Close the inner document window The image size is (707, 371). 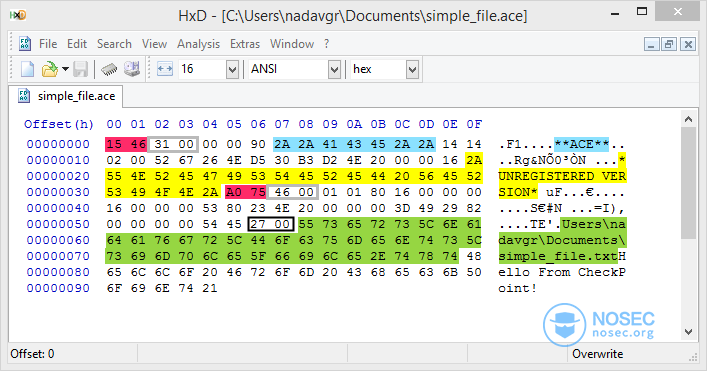(x=688, y=44)
